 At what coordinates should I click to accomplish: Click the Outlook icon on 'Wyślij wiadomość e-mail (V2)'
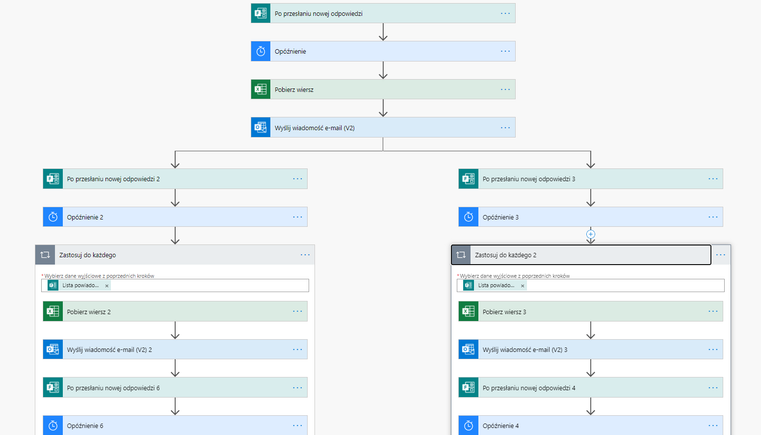tap(261, 127)
